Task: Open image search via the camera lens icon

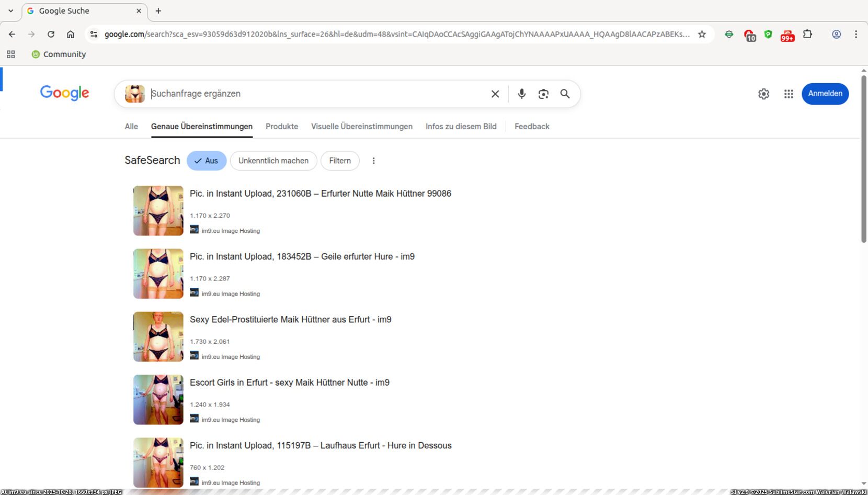Action: (x=543, y=94)
